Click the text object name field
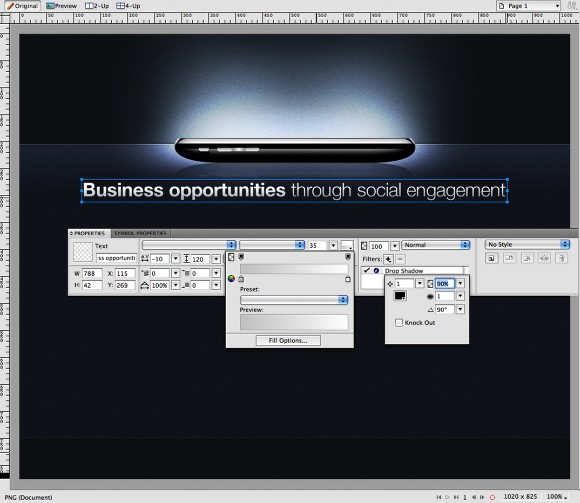Screen dimensions: 580x503 point(117,258)
